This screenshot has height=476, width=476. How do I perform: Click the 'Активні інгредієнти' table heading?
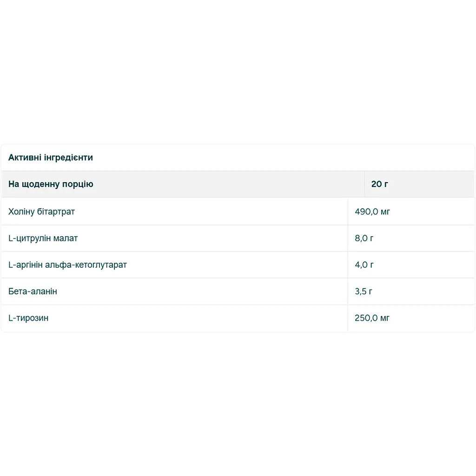coord(50,158)
